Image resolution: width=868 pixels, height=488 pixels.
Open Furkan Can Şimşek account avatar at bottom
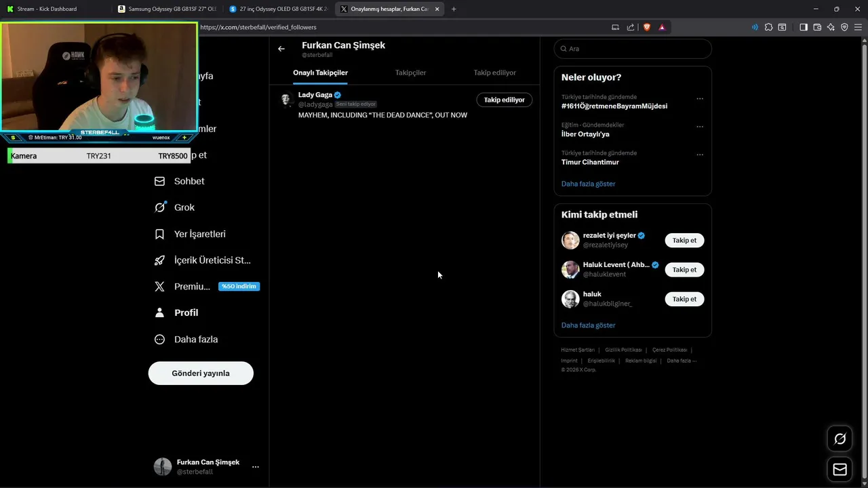coord(163,466)
